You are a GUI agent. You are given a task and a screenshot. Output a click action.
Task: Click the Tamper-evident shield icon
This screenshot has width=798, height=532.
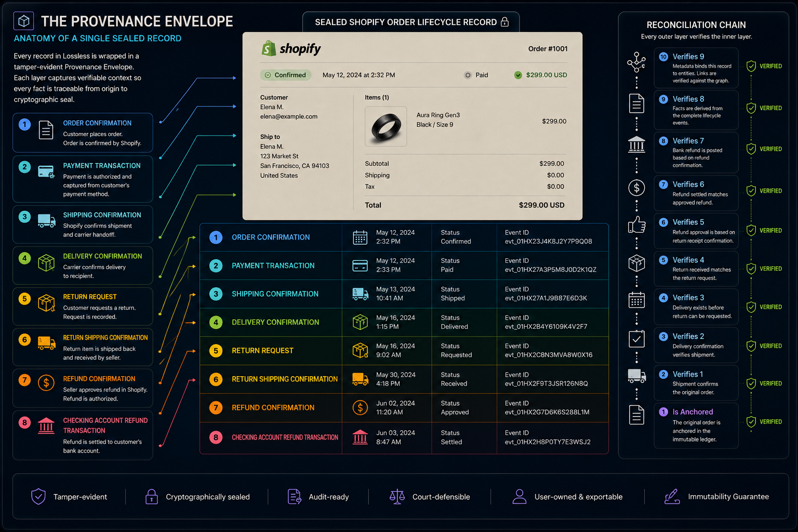[38, 497]
